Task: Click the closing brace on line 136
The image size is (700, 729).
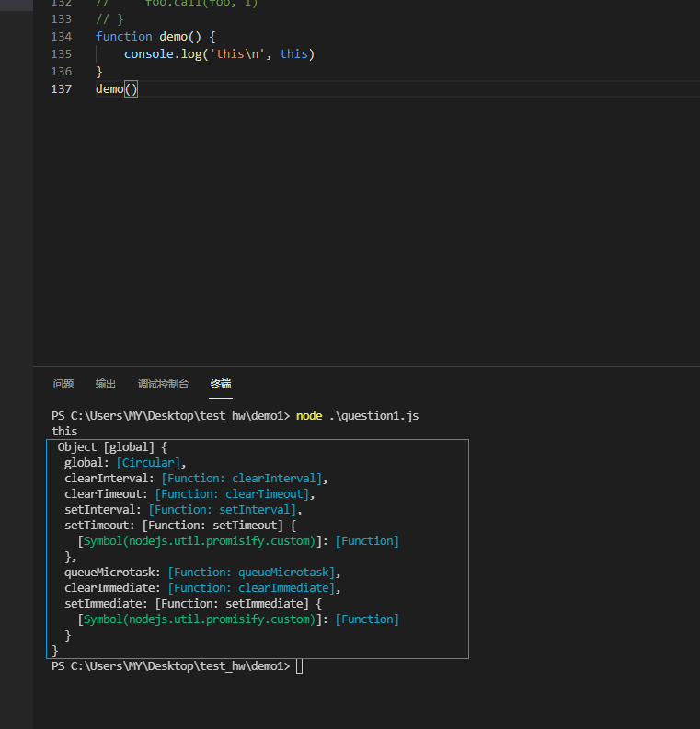Action: [99, 72]
